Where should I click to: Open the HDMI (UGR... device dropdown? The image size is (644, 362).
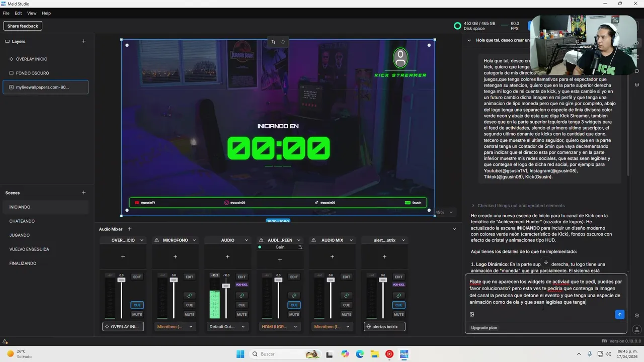[x=280, y=326]
